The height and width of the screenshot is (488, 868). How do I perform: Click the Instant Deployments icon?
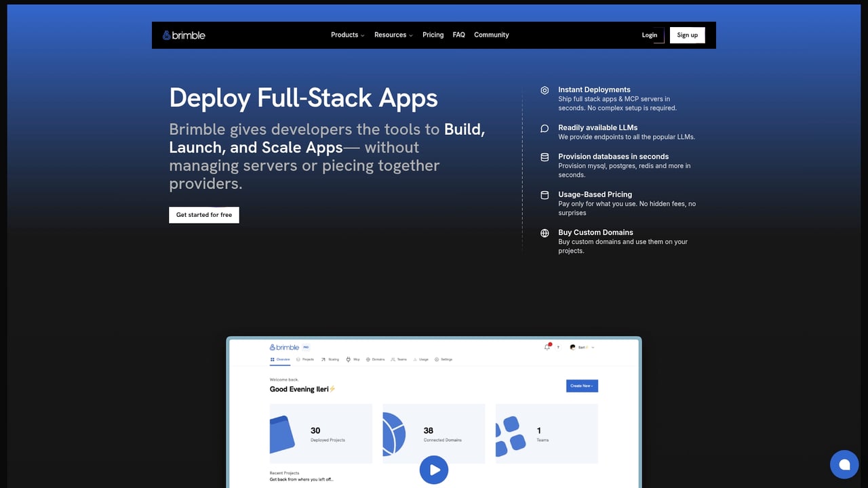point(545,90)
